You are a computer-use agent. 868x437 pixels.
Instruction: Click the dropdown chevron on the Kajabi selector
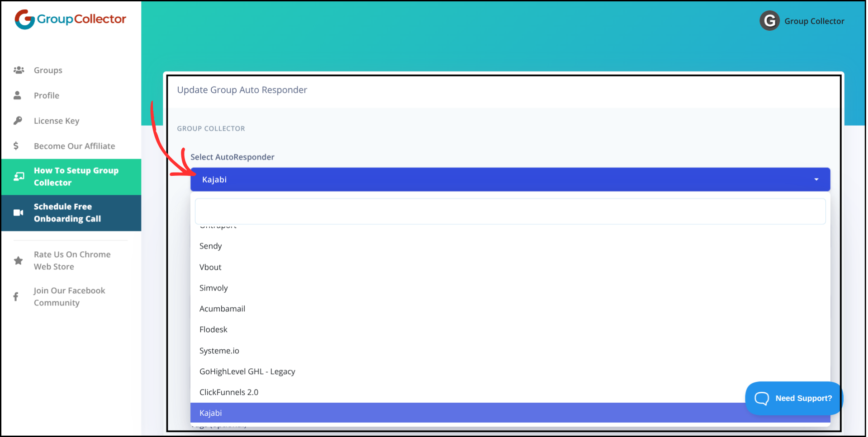tap(816, 179)
